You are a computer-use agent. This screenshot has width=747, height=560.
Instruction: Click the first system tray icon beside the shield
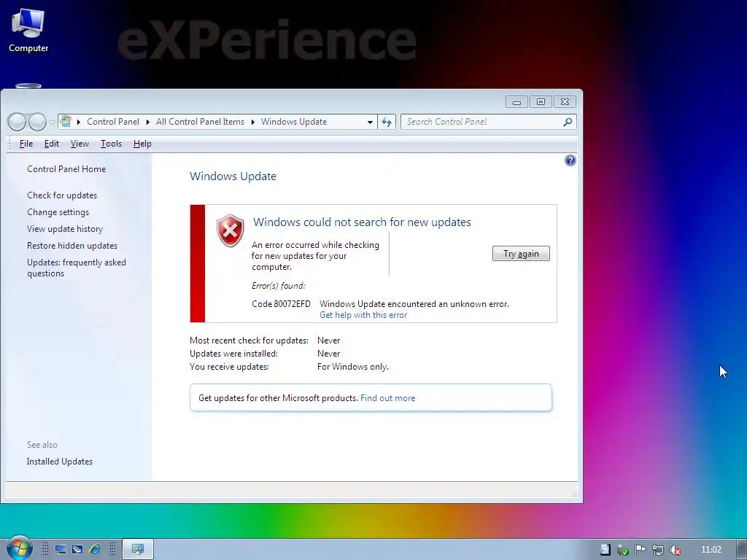click(605, 550)
